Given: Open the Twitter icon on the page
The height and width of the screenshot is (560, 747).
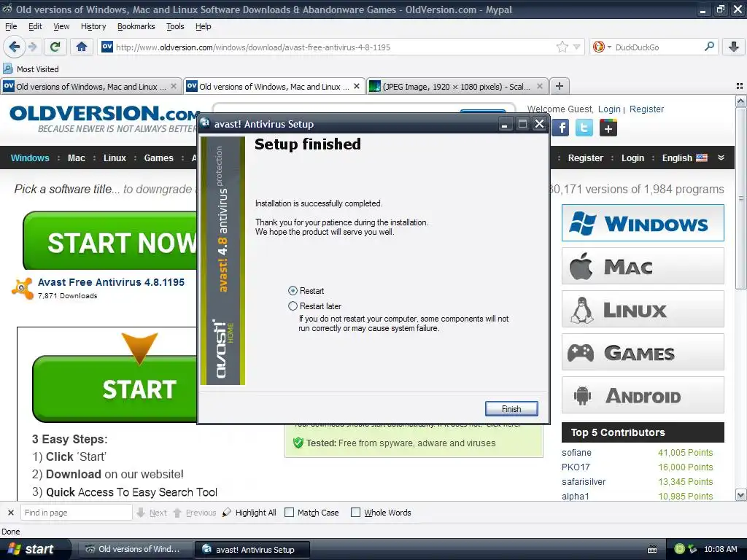Looking at the screenshot, I should click(584, 128).
